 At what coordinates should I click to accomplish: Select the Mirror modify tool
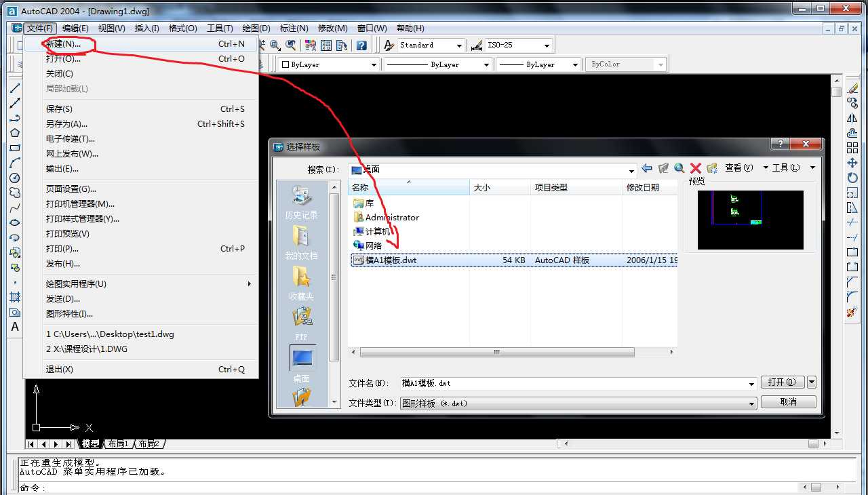coord(852,118)
